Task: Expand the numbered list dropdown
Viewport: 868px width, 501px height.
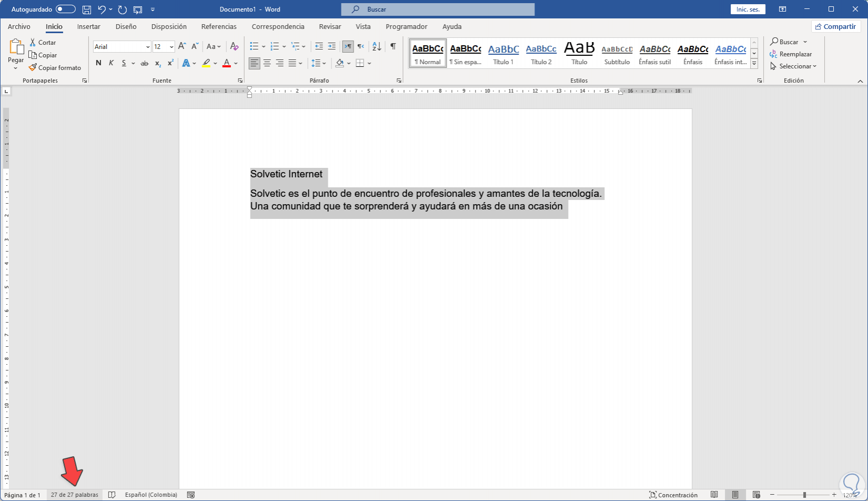Action: (x=284, y=46)
